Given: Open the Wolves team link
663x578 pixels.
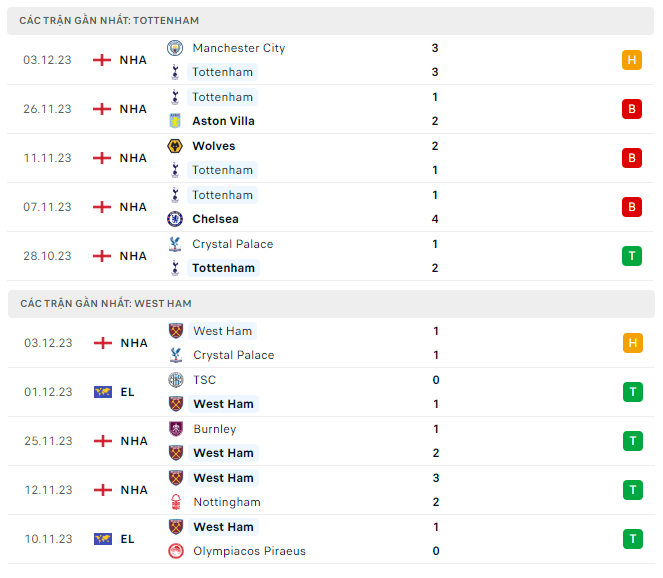Looking at the screenshot, I should point(214,146).
